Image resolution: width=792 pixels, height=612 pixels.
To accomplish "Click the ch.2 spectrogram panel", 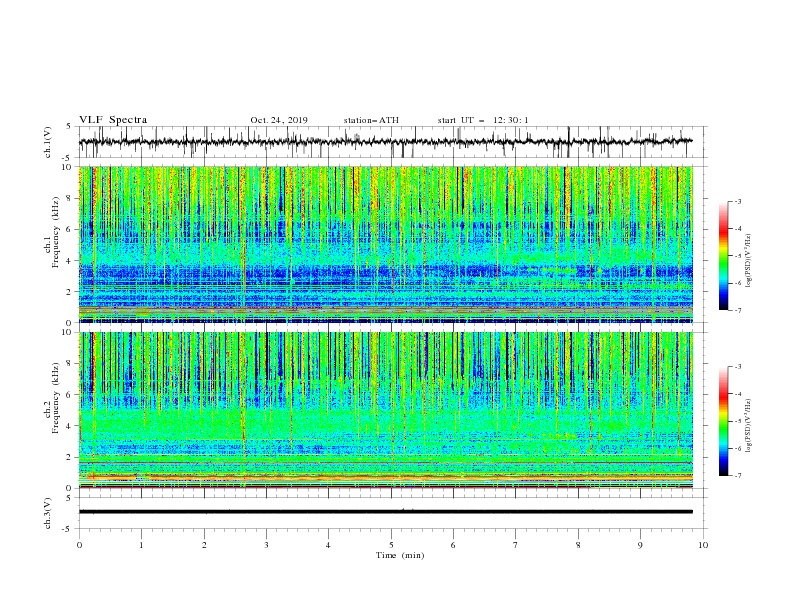I will pyautogui.click(x=385, y=410).
